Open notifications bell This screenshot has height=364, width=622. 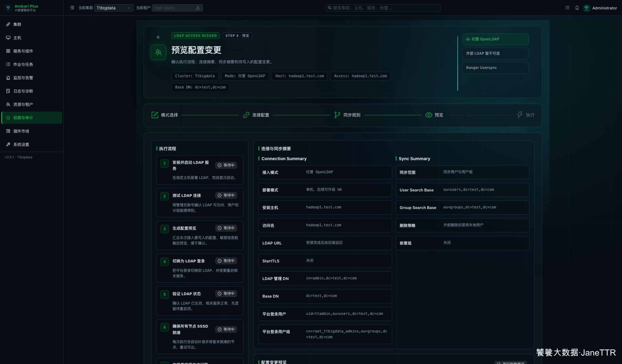(577, 8)
